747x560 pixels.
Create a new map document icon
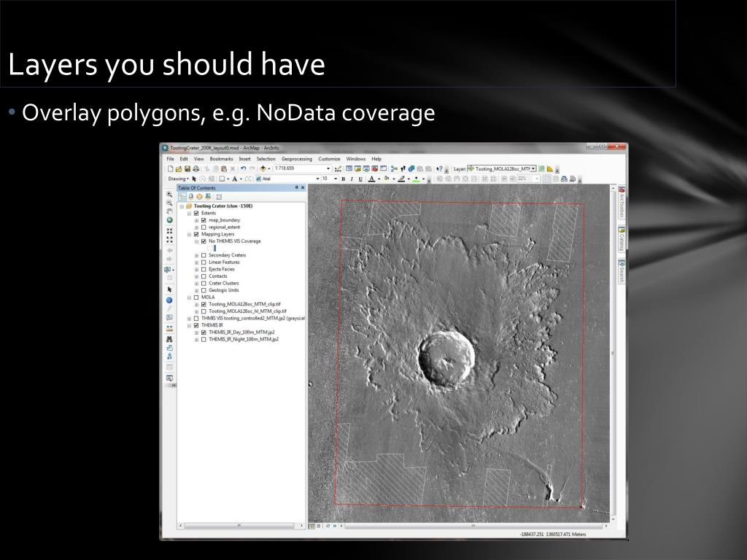point(170,169)
